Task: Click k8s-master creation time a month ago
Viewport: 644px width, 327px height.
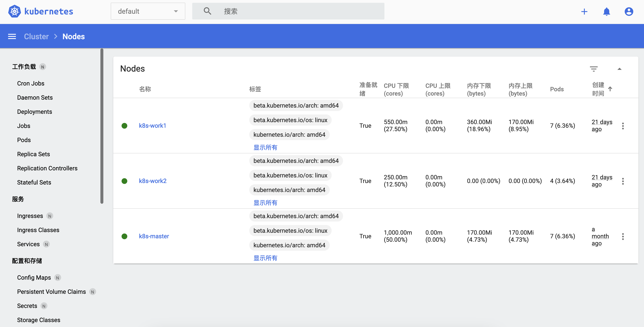Action: click(x=600, y=236)
